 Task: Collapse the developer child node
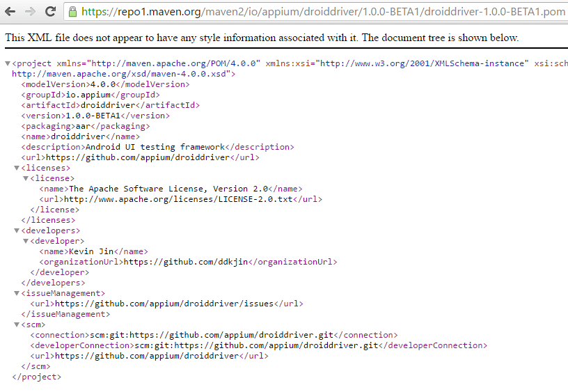point(26,241)
